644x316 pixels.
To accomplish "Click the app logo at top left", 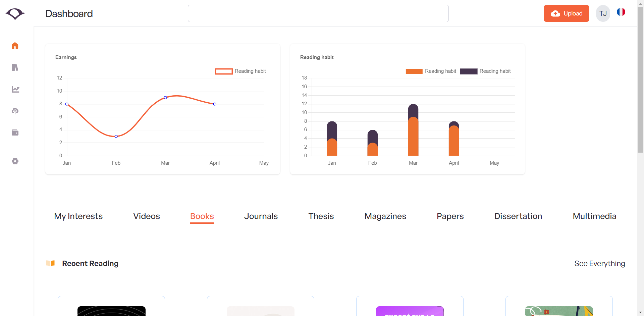I will [15, 14].
